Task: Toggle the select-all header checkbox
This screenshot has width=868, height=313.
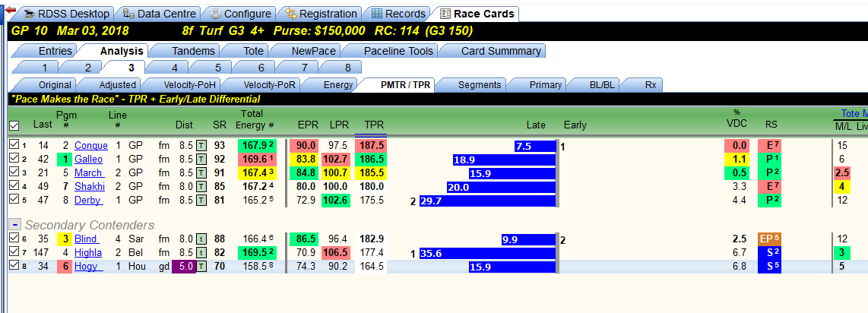Action: pyautogui.click(x=14, y=125)
